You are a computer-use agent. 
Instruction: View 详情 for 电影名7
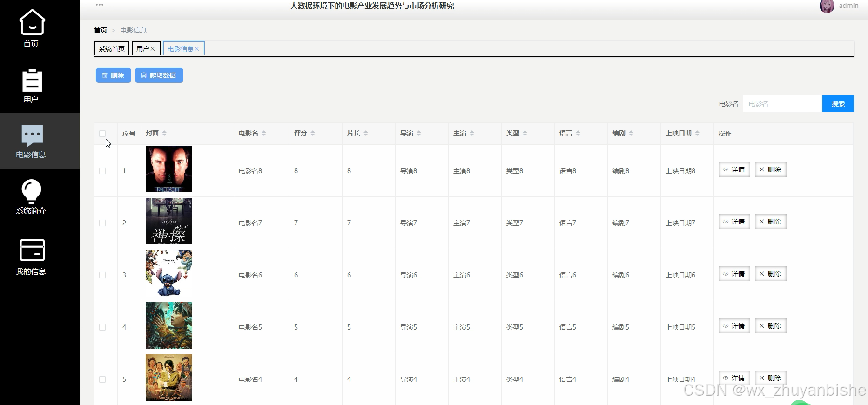click(x=734, y=222)
